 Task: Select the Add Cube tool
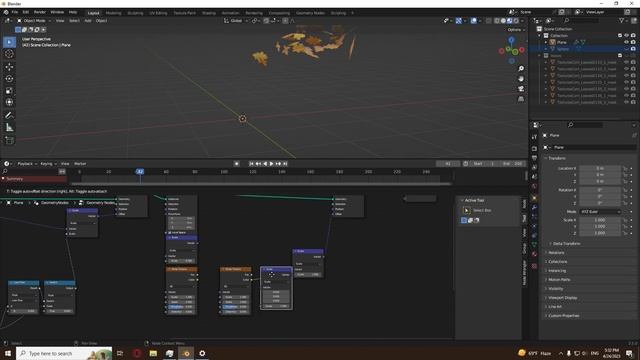[9, 140]
